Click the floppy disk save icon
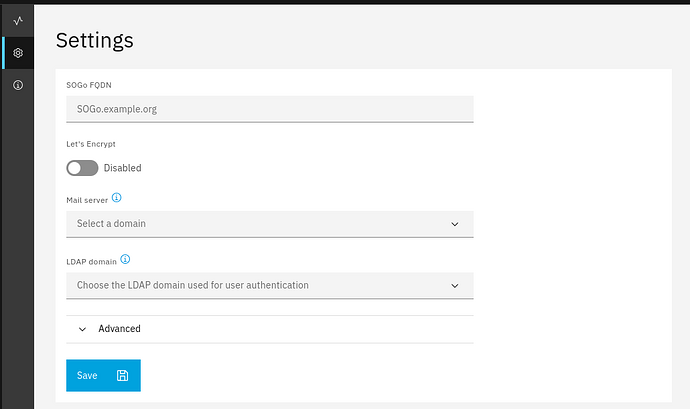 pyautogui.click(x=122, y=375)
